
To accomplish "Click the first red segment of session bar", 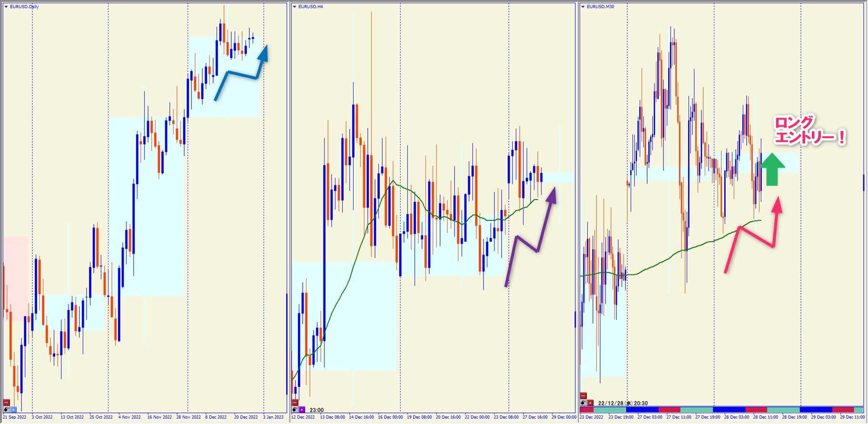I will pos(587,410).
